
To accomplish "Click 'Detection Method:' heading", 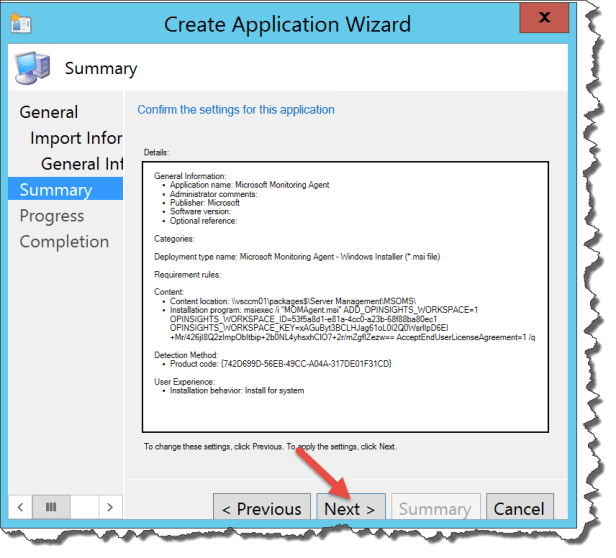I will (x=186, y=355).
